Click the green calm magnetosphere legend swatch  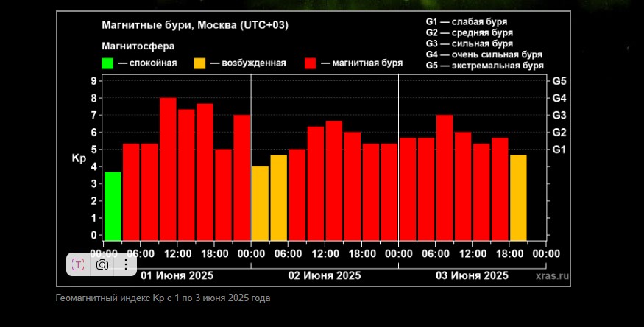coord(107,63)
